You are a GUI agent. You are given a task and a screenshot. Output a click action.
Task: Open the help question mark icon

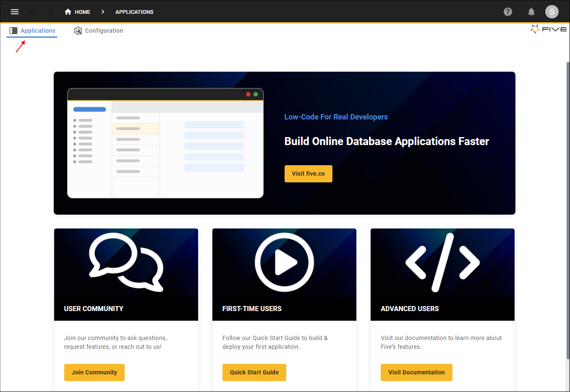508,12
